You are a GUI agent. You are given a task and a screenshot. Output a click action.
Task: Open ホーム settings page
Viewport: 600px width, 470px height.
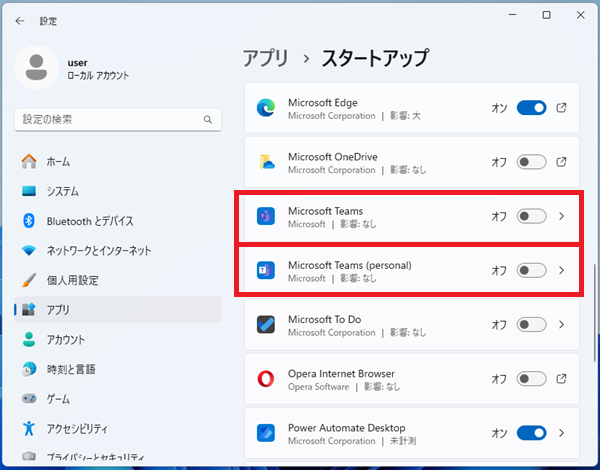click(x=118, y=162)
